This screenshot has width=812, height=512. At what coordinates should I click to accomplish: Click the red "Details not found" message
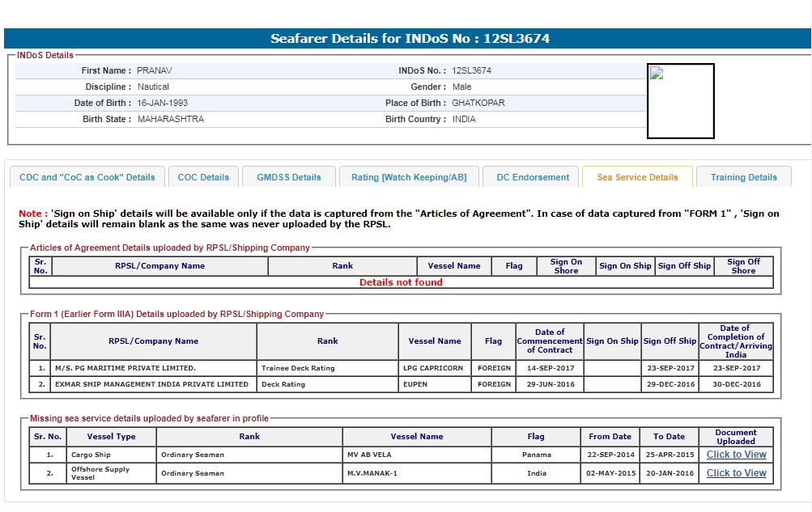pos(401,282)
